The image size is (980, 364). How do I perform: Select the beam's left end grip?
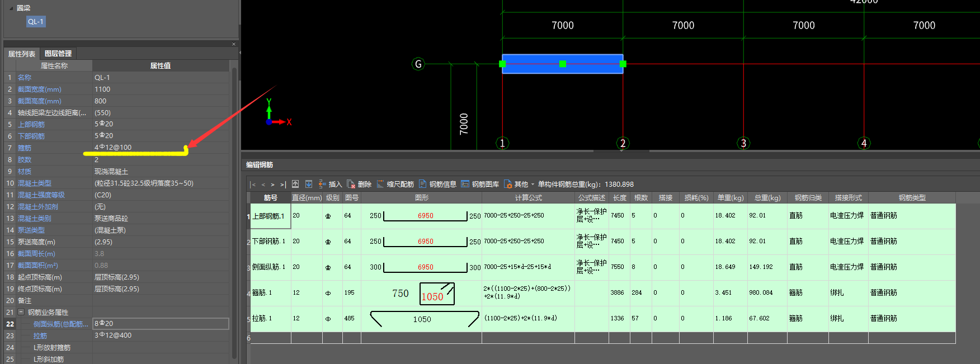point(502,64)
